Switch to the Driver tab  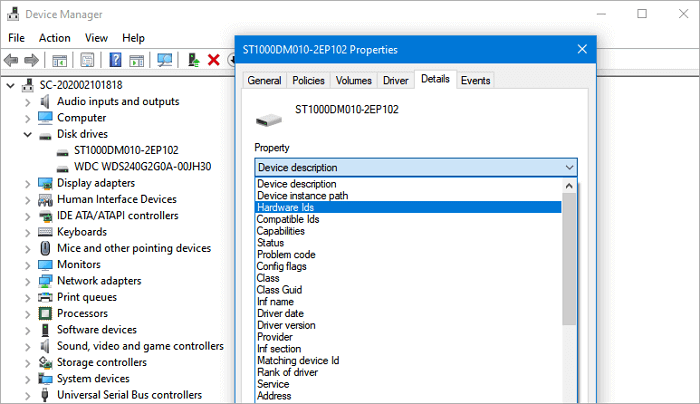395,80
